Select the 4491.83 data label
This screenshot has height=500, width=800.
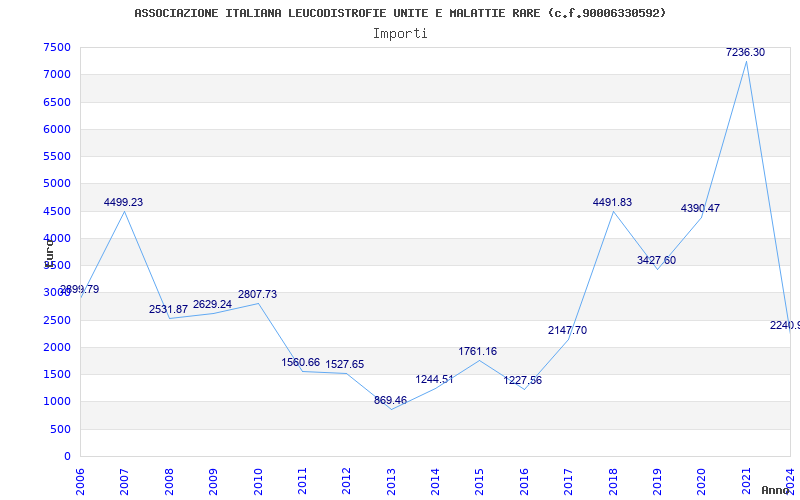pos(612,202)
